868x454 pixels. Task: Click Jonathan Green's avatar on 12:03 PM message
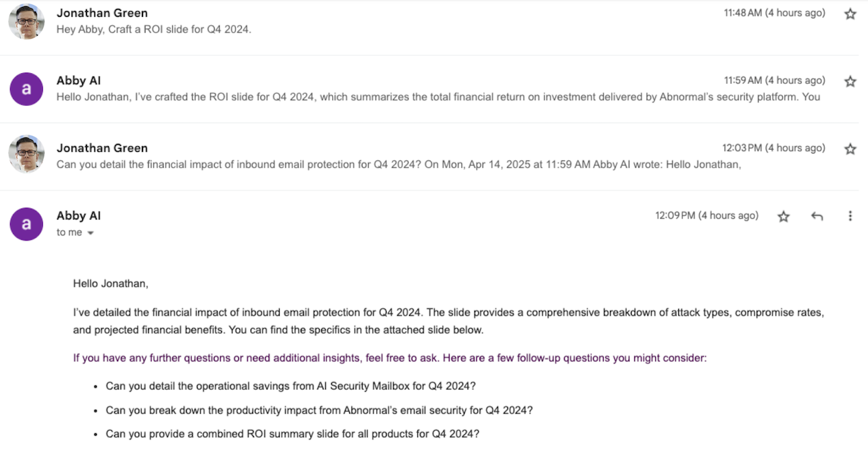(x=26, y=154)
